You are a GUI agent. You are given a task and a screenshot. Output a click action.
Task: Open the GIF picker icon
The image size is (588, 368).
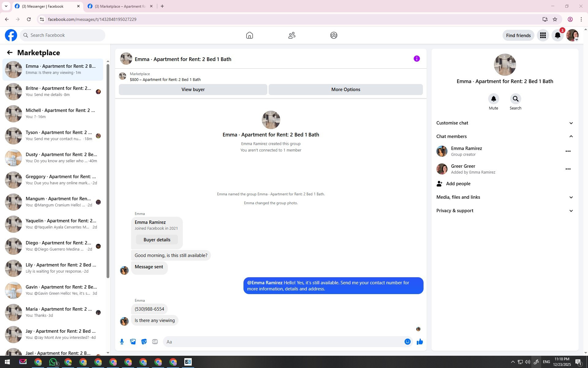pos(155,342)
